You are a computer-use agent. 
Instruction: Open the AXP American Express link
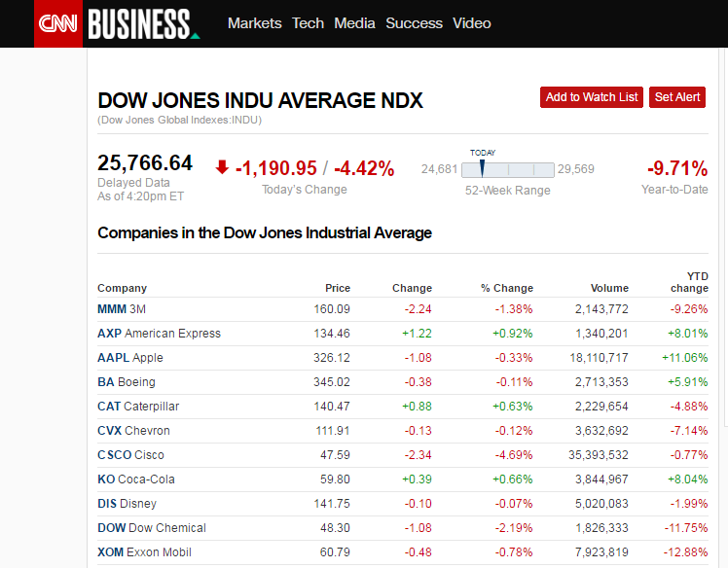point(159,334)
